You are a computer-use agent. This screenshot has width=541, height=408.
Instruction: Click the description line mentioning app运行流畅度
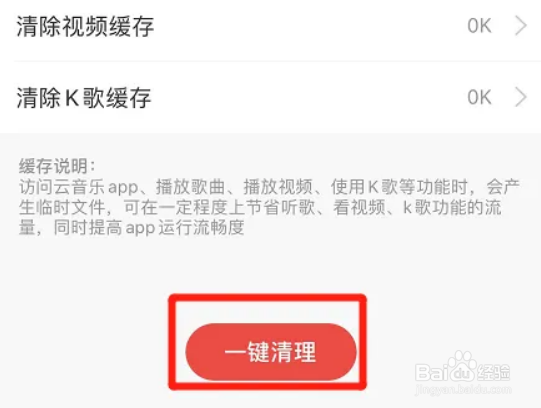[x=132, y=228]
